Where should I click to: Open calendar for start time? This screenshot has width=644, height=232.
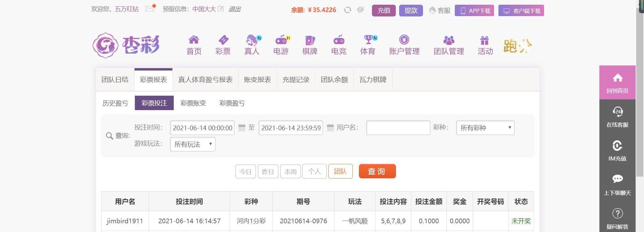(242, 128)
